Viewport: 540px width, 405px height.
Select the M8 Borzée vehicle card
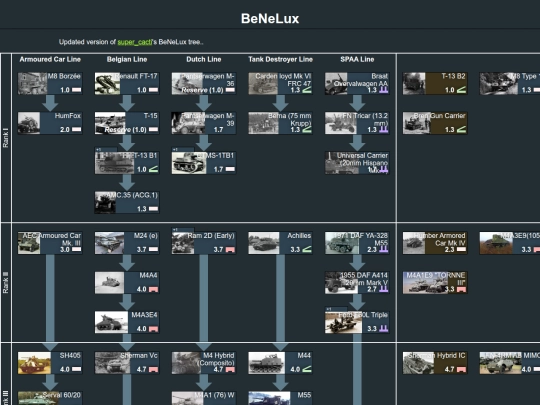tap(50, 83)
